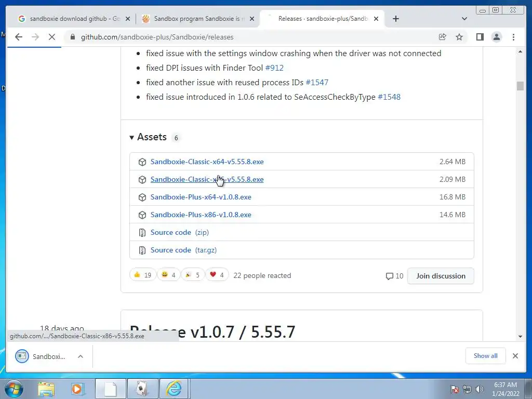Viewport: 532px width, 399px height.
Task: Close the Releases sandboxie-plus tab
Action: click(376, 19)
